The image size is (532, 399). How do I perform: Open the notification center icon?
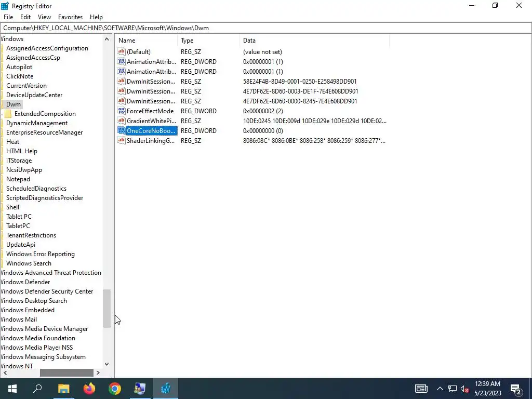516,389
